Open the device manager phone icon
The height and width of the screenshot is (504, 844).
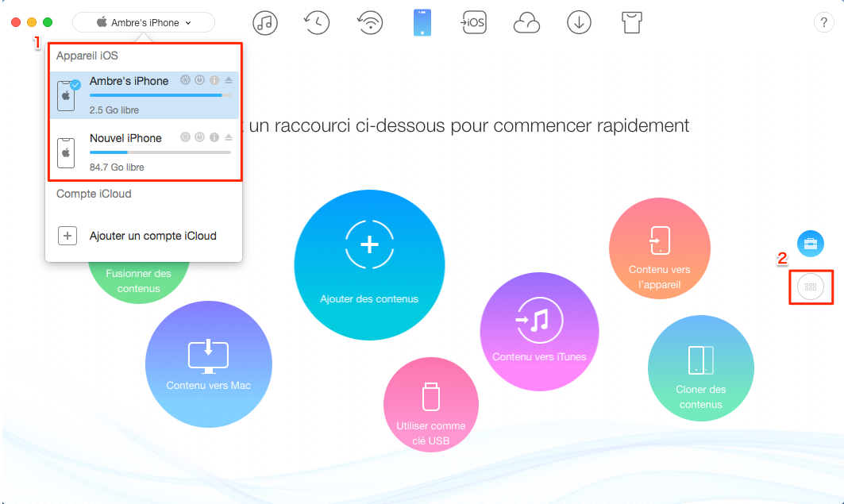coord(422,22)
